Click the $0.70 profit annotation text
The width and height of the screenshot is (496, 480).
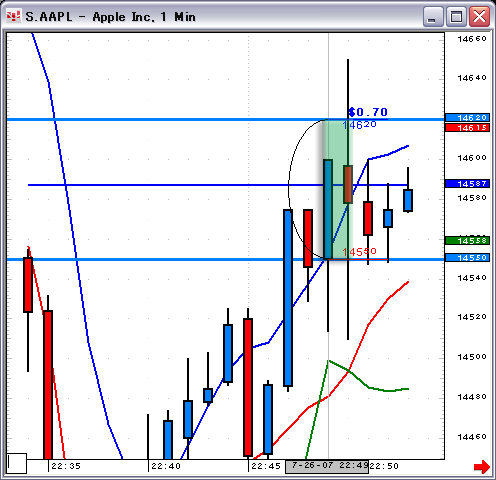click(368, 112)
